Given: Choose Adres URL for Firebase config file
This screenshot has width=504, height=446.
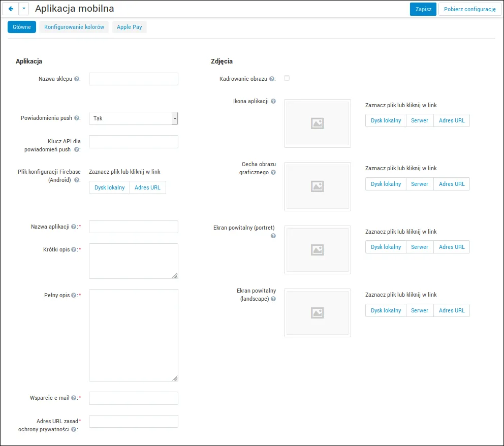Looking at the screenshot, I should tap(147, 187).
